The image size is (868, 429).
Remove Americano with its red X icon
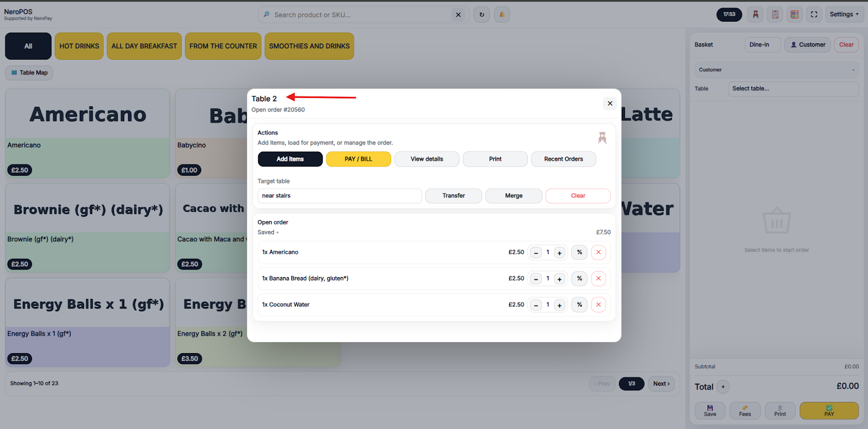click(x=598, y=252)
